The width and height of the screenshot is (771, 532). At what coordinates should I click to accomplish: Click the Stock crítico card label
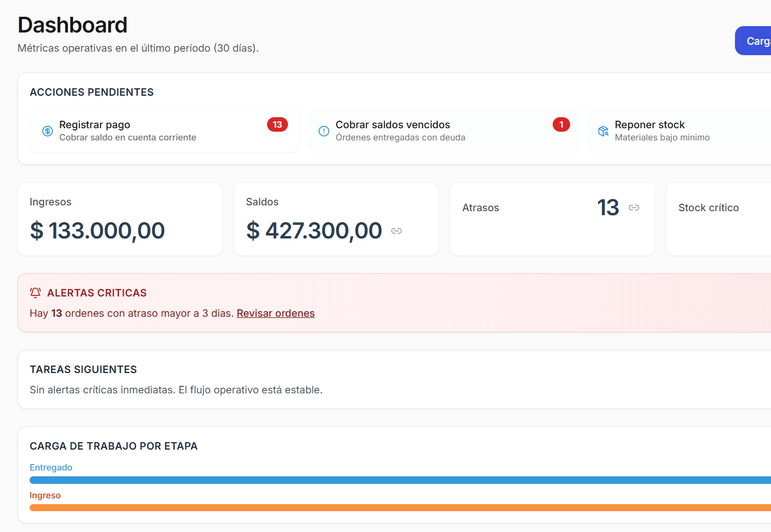point(708,208)
